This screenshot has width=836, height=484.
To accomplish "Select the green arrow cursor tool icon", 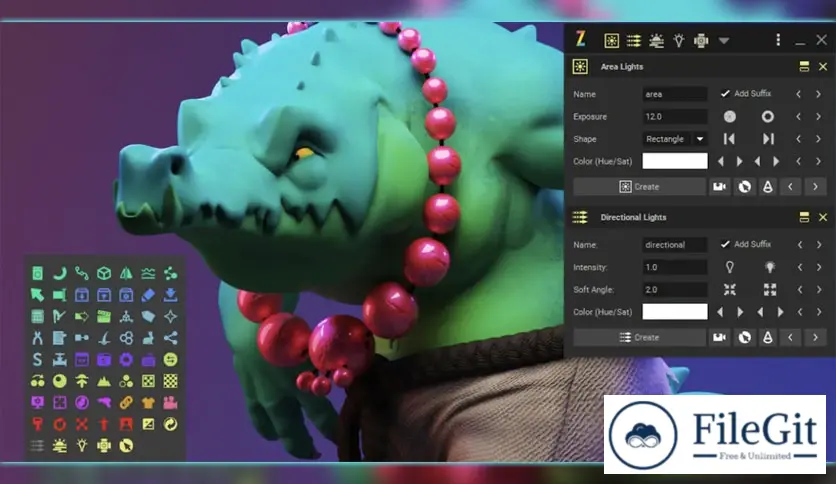I will tap(37, 294).
